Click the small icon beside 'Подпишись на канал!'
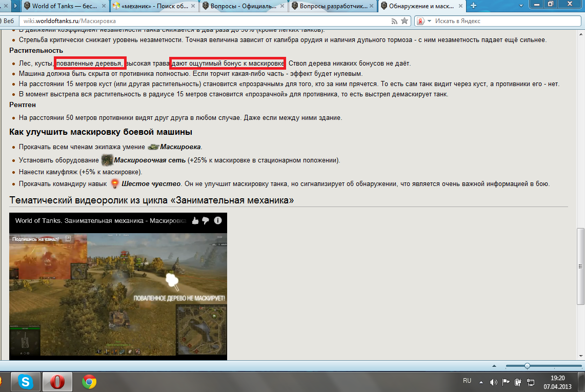Screen dimensions: 585x392 point(68,239)
